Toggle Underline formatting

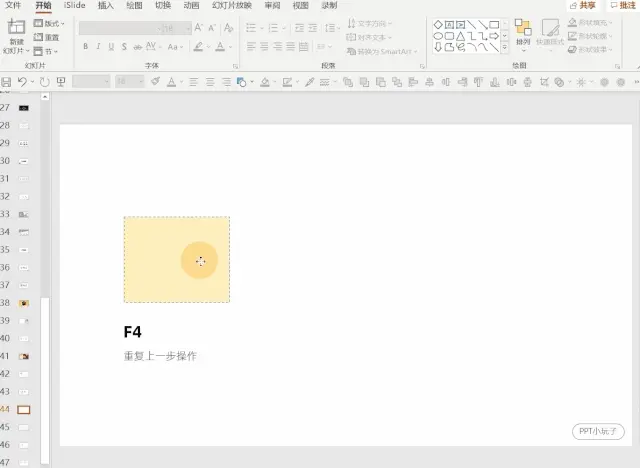111,47
